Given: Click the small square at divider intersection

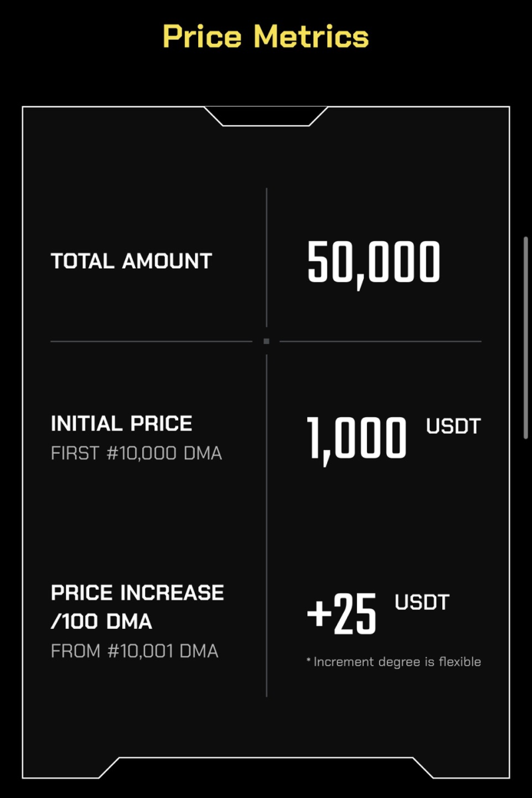Looking at the screenshot, I should click(x=266, y=341).
